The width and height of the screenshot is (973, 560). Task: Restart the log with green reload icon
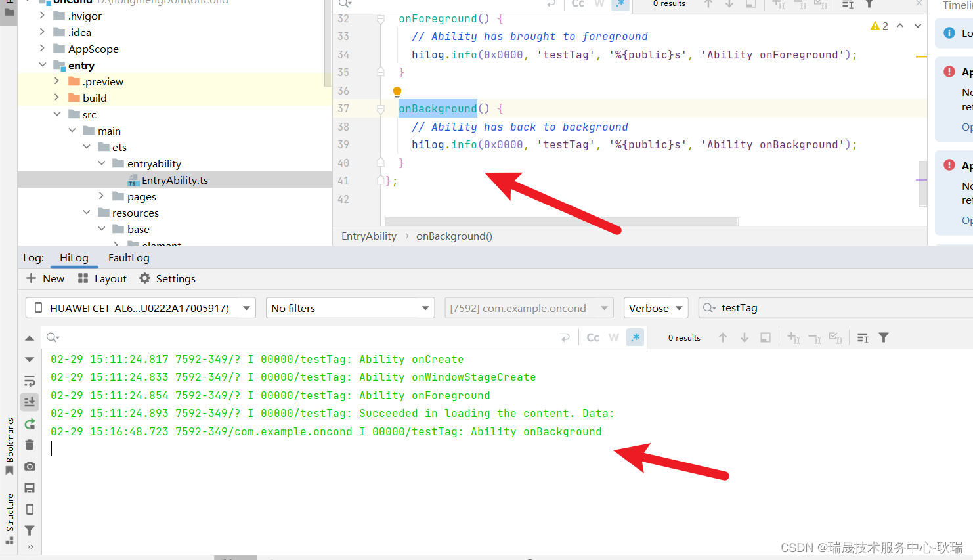[30, 424]
